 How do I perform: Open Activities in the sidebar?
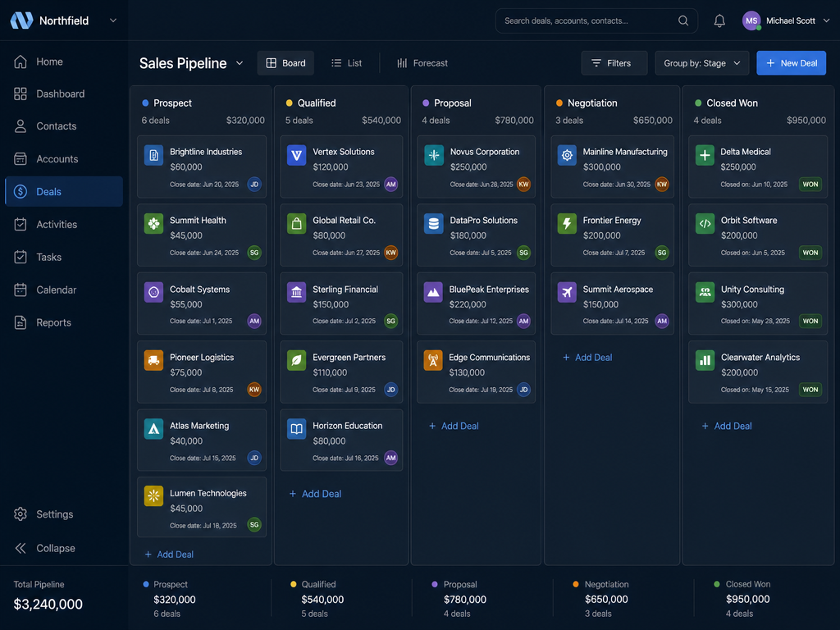pos(64,225)
